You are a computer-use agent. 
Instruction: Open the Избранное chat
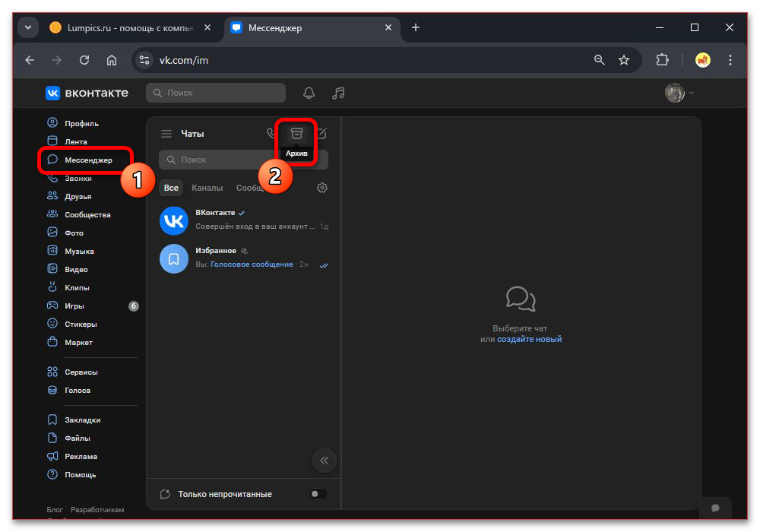(x=244, y=258)
